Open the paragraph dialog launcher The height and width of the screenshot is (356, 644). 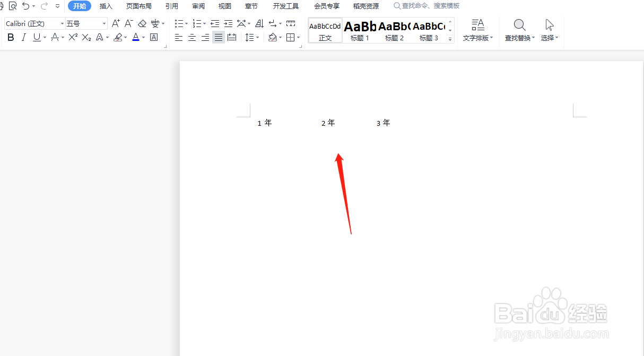coord(301,47)
